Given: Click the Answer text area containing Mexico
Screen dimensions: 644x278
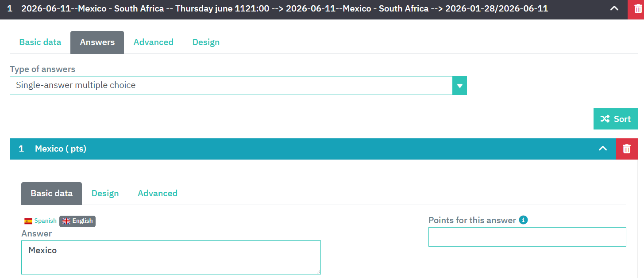Looking at the screenshot, I should click(x=171, y=257).
